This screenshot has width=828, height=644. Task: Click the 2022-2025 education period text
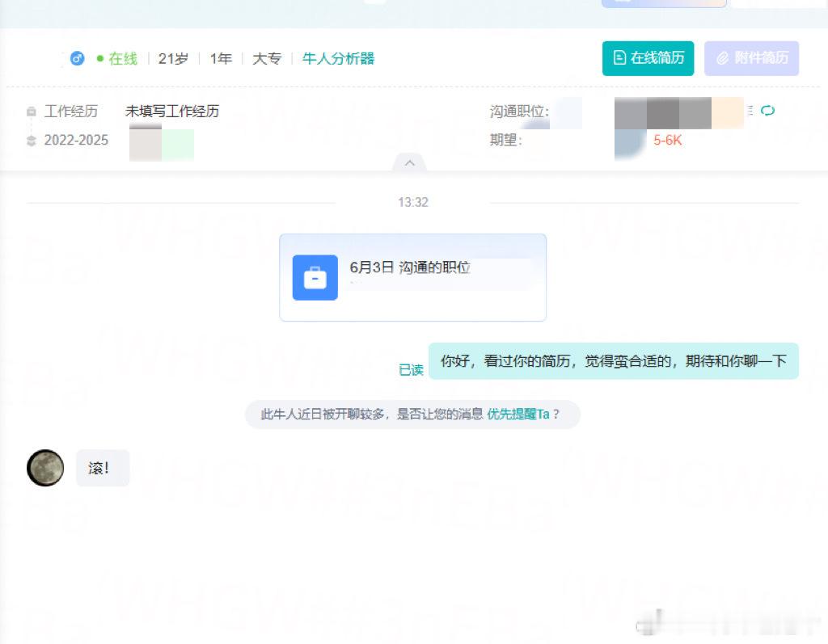(x=76, y=141)
